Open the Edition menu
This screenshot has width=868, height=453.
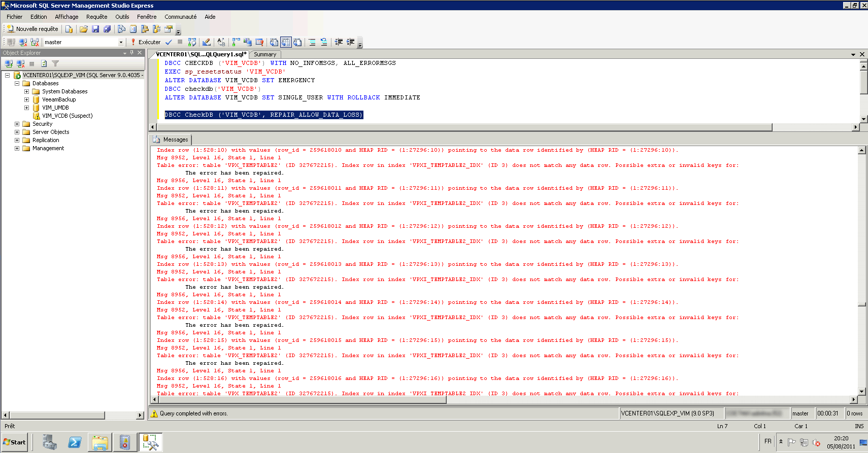click(39, 17)
